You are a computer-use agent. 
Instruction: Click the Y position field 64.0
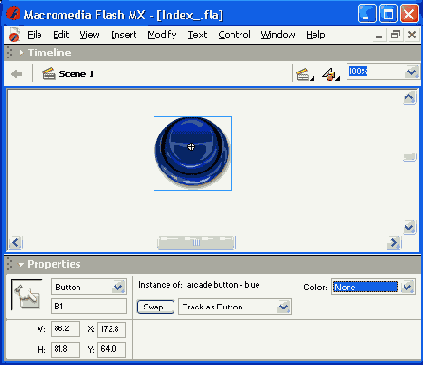[x=111, y=349]
